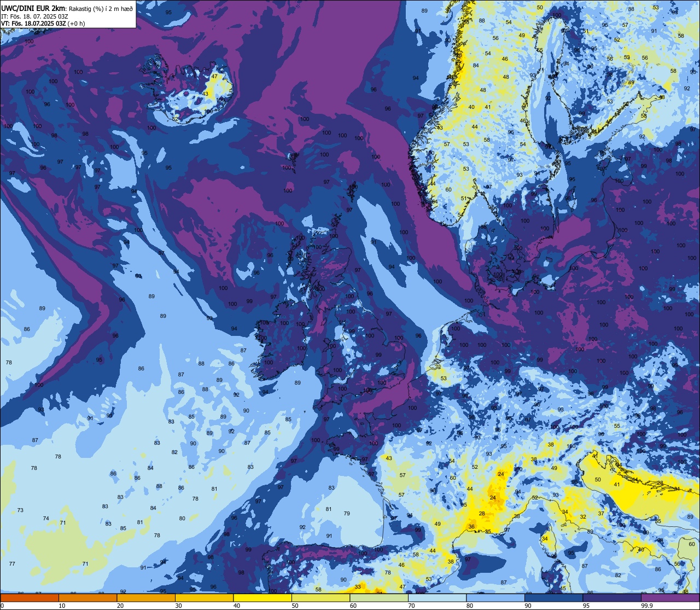Click the legend label "40"
Screen dimensions: 700x610
click(236, 606)
